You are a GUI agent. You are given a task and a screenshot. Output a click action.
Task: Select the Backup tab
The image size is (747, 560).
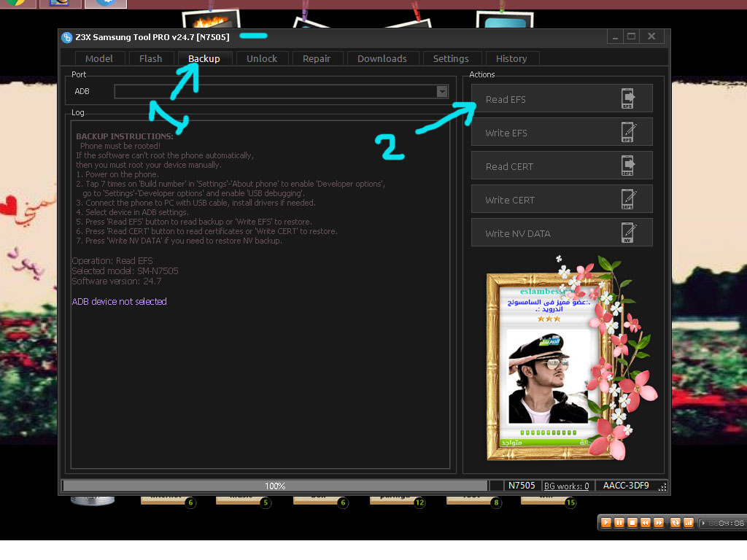click(204, 58)
